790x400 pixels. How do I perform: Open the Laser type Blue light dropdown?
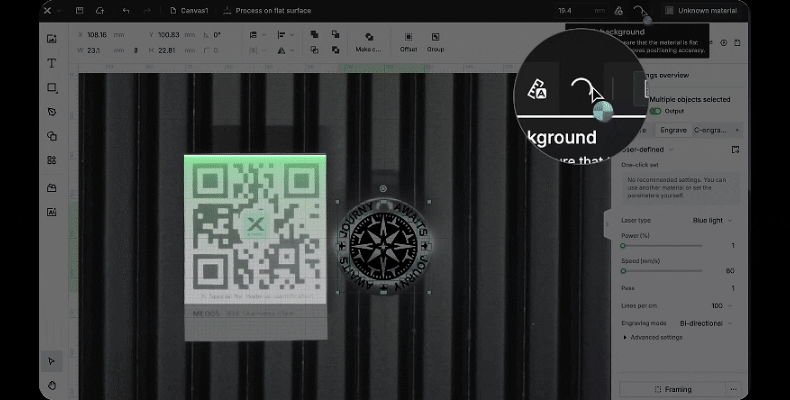(712, 220)
